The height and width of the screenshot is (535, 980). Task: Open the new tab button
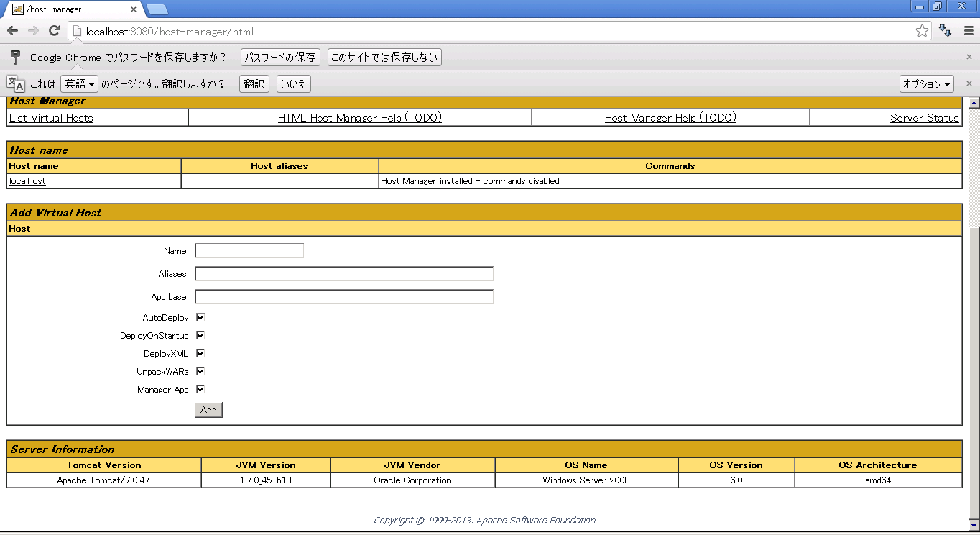[x=157, y=9]
